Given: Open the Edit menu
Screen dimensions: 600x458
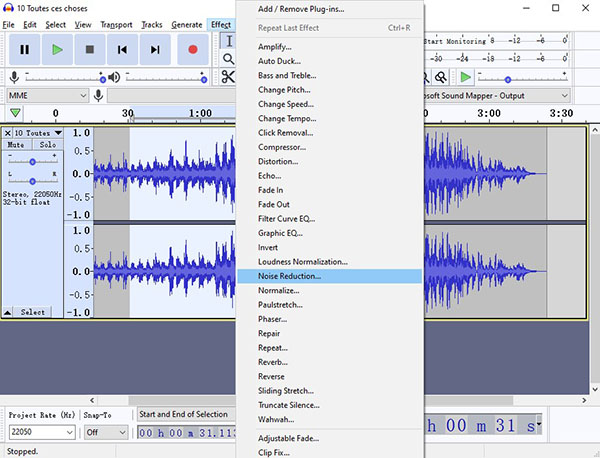Looking at the screenshot, I should tap(30, 25).
